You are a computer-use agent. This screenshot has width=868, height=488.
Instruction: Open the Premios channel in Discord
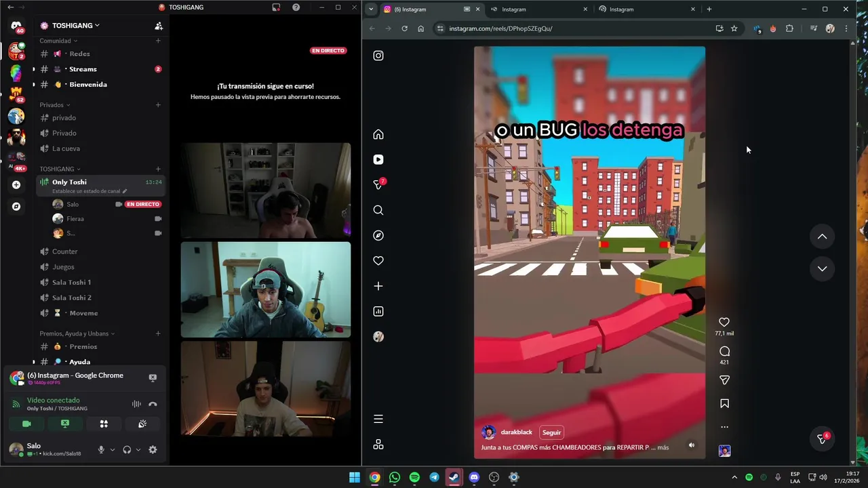point(100,346)
